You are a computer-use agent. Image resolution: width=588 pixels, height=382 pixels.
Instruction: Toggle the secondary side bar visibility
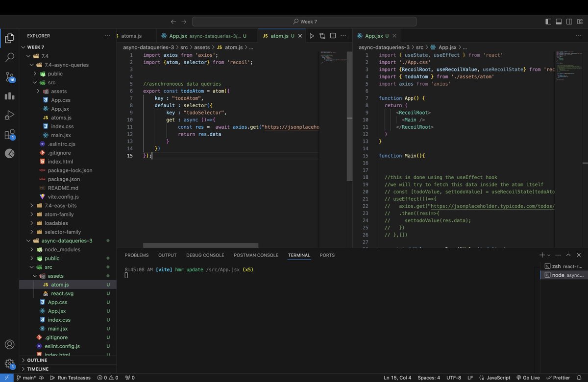point(569,21)
